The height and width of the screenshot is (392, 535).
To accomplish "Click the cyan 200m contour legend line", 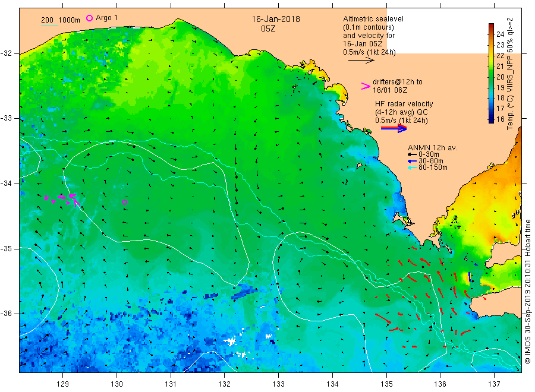I will (x=49, y=26).
